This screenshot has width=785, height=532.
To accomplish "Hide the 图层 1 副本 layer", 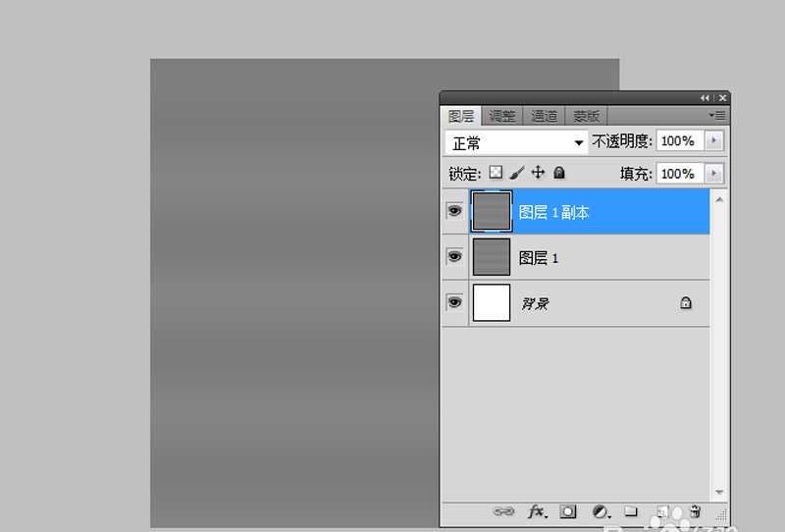I will (x=454, y=211).
